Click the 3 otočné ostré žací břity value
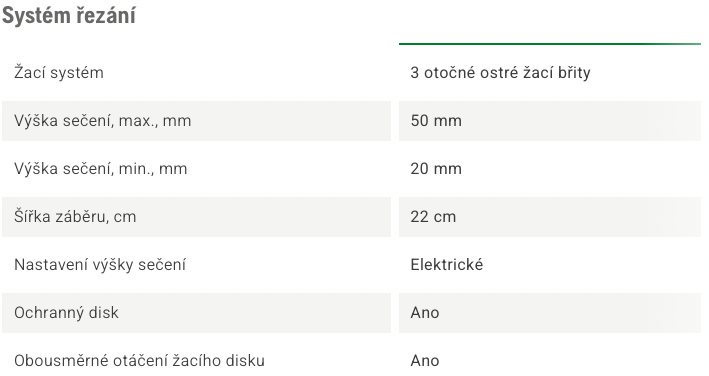Screen dimensions: 709x376 click(501, 73)
